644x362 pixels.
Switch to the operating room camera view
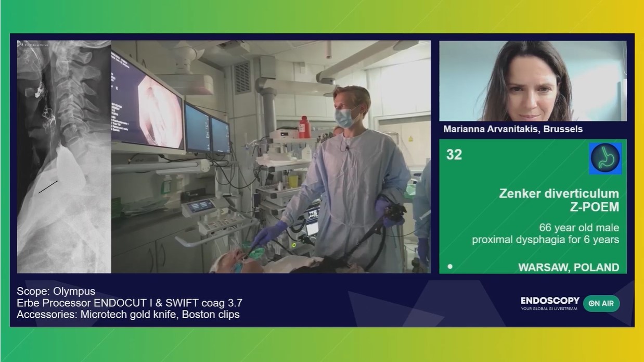(x=271, y=156)
